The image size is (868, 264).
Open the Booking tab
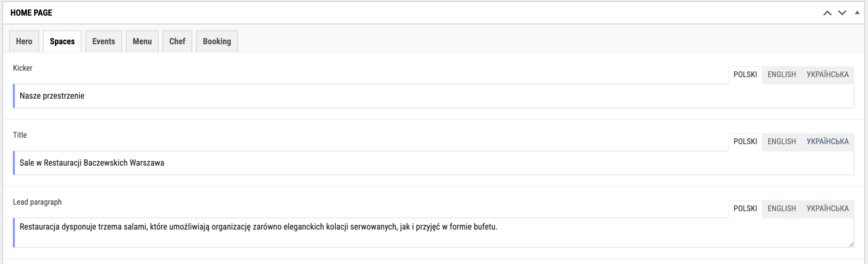(217, 41)
